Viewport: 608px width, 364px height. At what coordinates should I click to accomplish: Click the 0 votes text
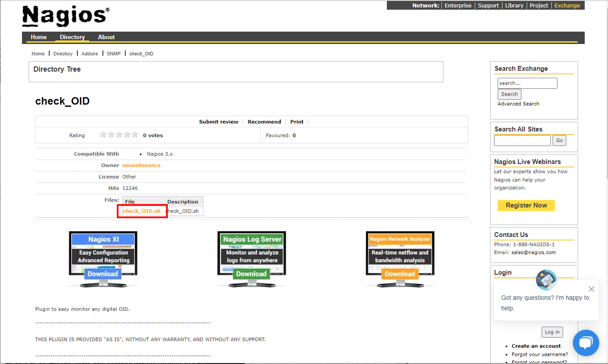click(x=153, y=135)
